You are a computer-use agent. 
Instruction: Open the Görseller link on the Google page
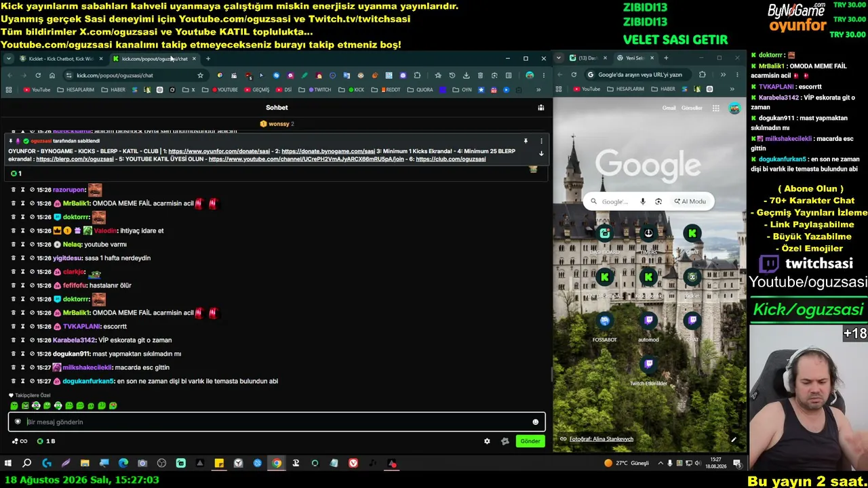coord(692,108)
